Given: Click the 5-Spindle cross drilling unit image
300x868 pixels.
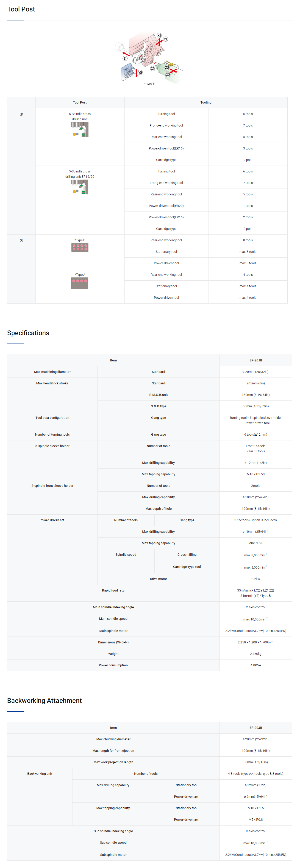Looking at the screenshot, I should (80, 129).
